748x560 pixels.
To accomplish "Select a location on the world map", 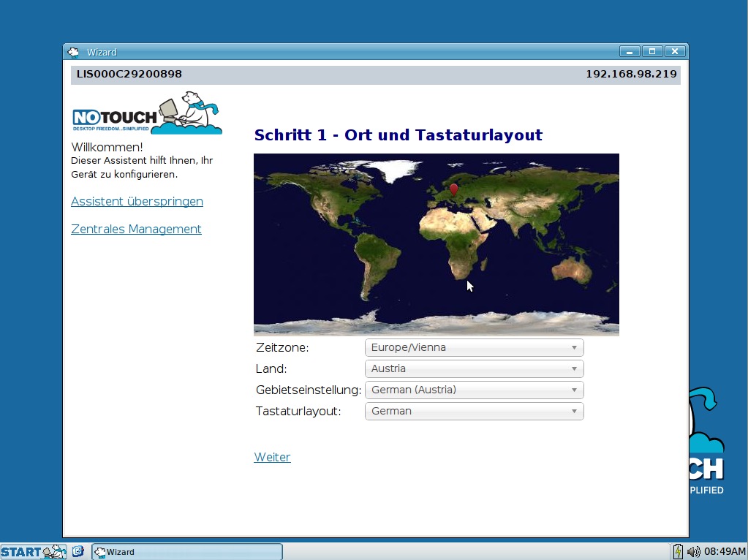I will point(436,243).
